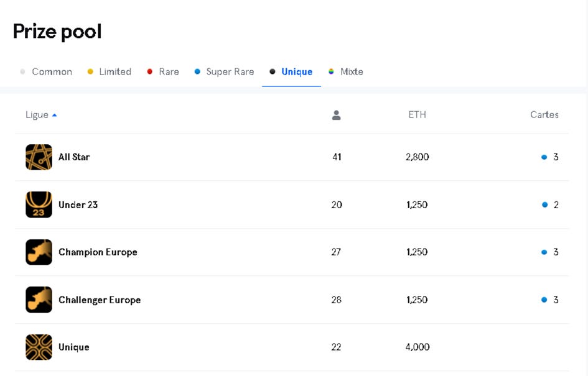Image resolution: width=588 pixels, height=376 pixels.
Task: Click the 41 participants value for All Star
Action: pyautogui.click(x=337, y=157)
